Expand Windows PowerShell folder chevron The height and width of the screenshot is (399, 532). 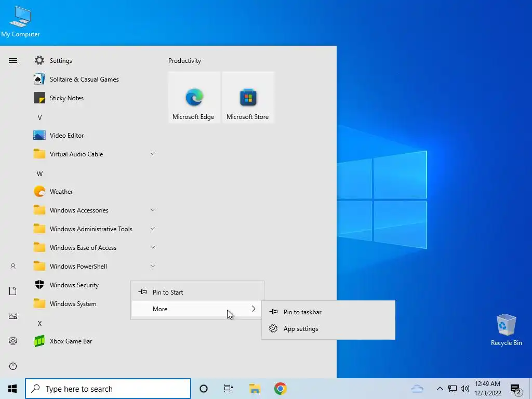coord(153,266)
